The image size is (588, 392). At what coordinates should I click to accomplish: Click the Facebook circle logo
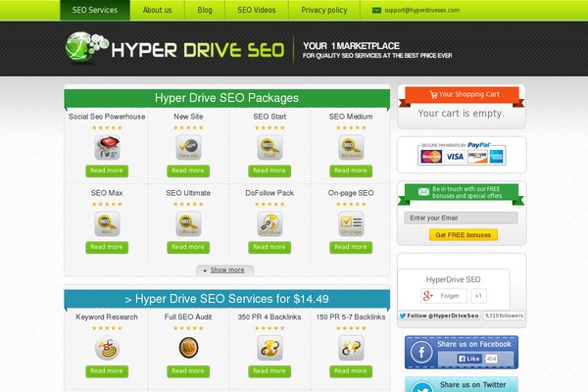(421, 352)
